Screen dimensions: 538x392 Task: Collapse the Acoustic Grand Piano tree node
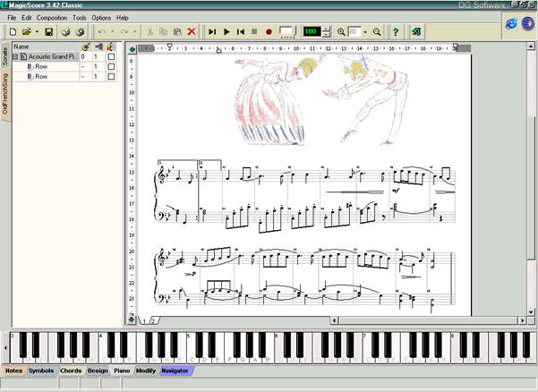coord(15,56)
